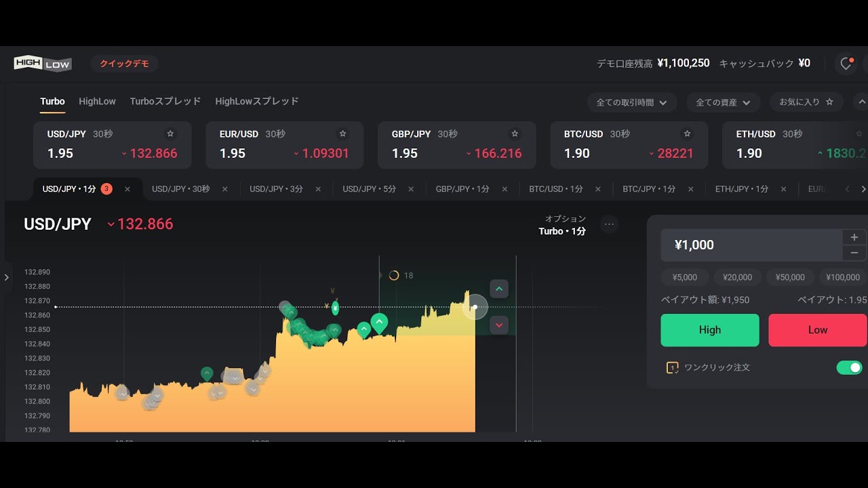Place a High order

[710, 330]
